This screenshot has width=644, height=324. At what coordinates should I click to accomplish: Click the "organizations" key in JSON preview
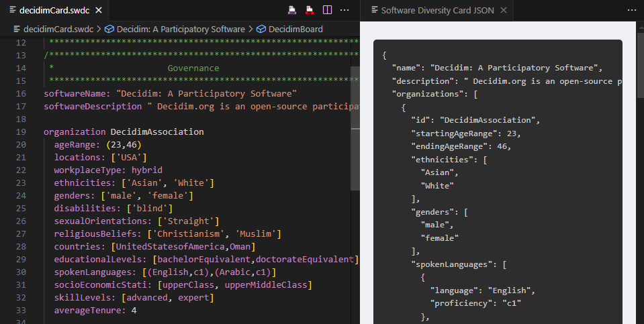pos(429,94)
